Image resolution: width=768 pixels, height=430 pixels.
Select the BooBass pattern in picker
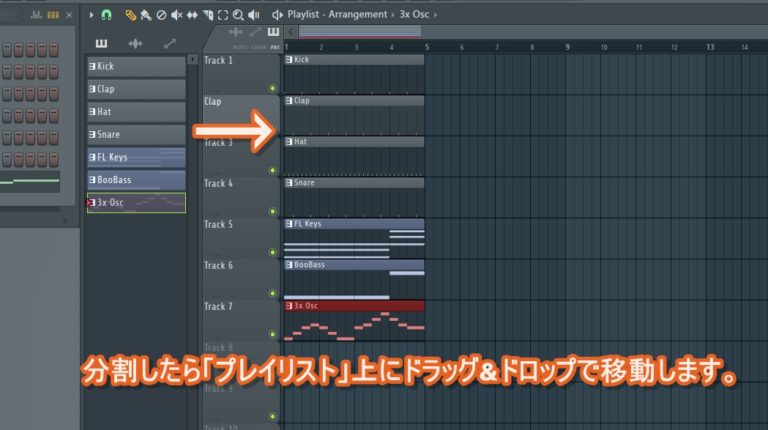tap(137, 180)
